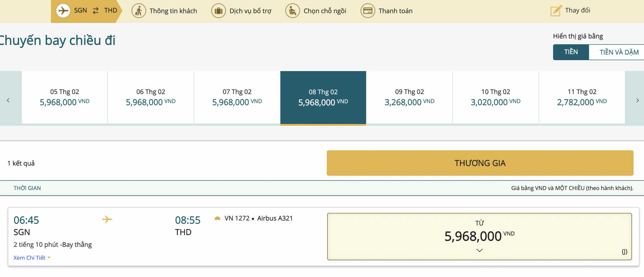The width and height of the screenshot is (644, 277).
Task: Show later dates with right arrow
Action: [x=637, y=100]
